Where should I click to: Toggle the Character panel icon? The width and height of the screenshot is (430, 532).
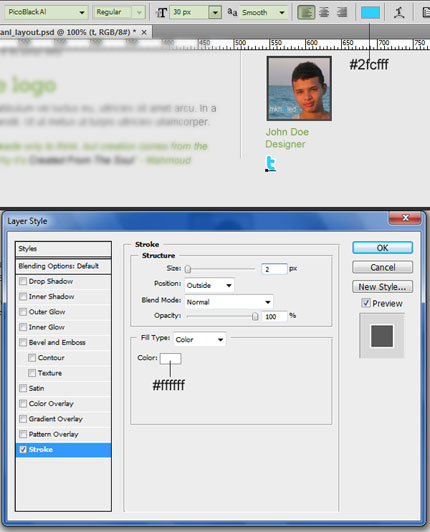(426, 13)
